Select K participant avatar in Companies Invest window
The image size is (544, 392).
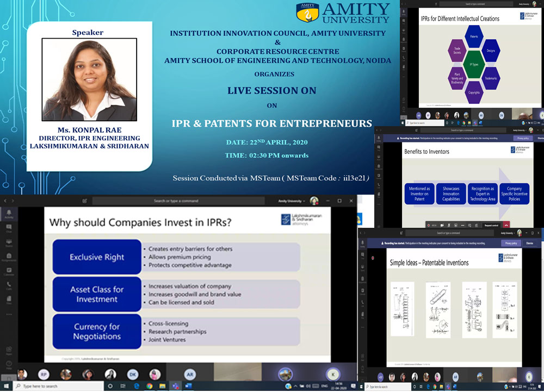pyautogui.click(x=333, y=374)
